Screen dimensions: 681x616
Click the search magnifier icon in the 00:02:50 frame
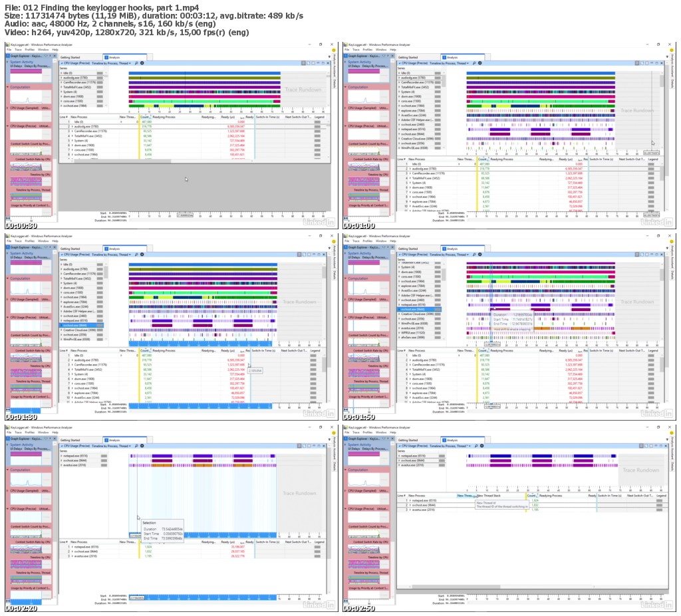point(476,446)
